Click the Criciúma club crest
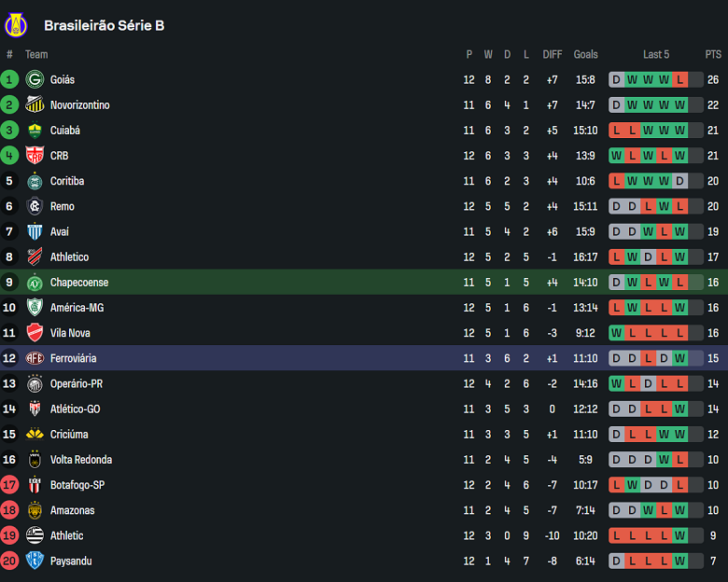The width and height of the screenshot is (728, 582). coord(35,435)
